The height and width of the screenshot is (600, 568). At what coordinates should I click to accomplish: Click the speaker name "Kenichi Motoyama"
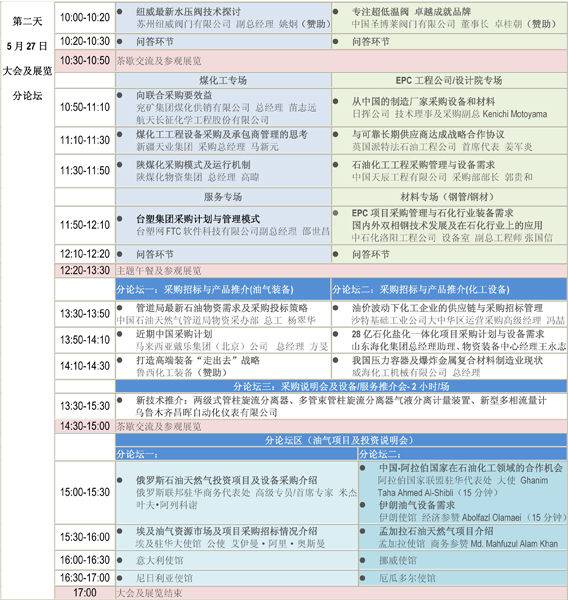coord(515,114)
